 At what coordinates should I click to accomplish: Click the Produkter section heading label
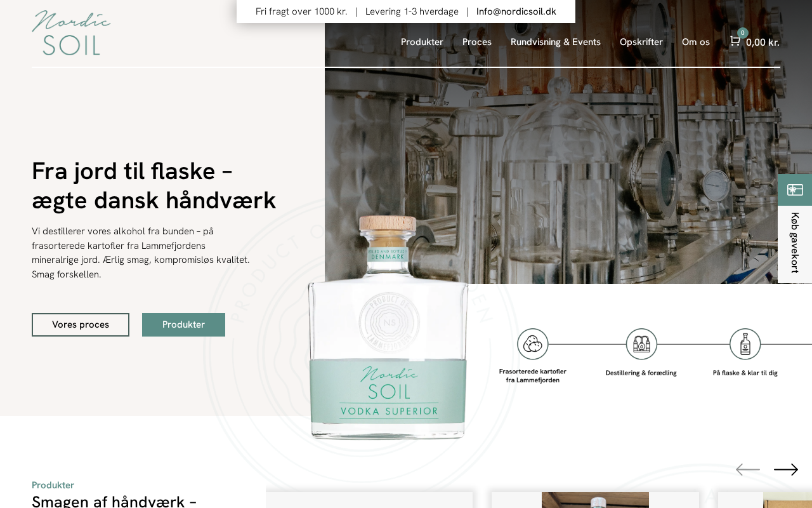53,485
